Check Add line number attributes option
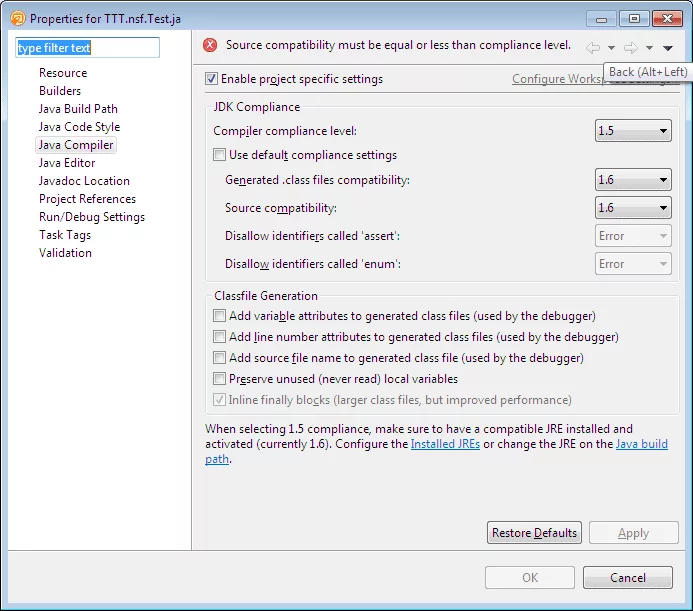Viewport: 693px width, 611px height. point(220,337)
